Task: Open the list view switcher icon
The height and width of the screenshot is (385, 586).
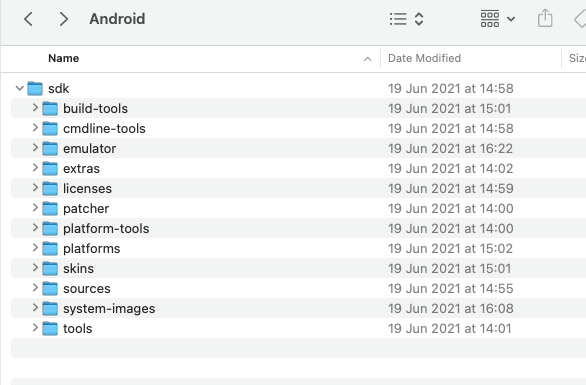Action: [x=406, y=19]
